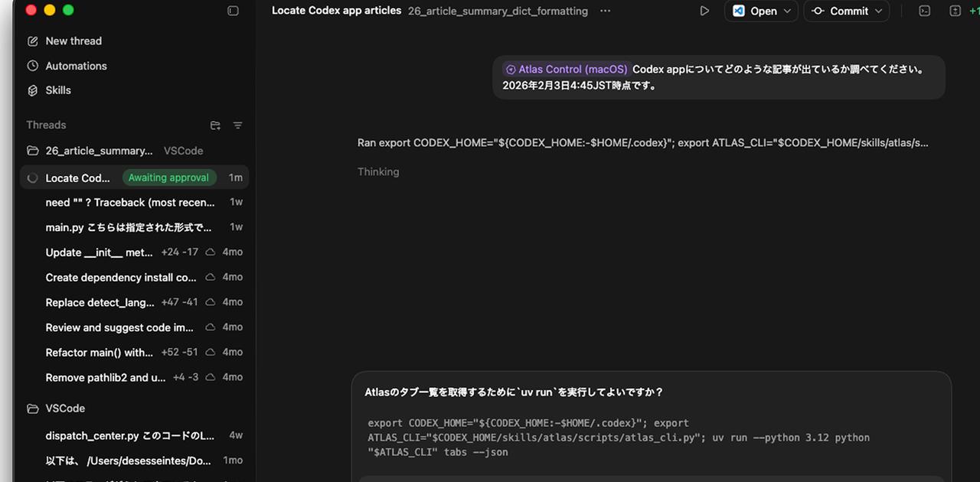The height and width of the screenshot is (482, 980).
Task: Open a new thread tab icon
Action: click(954, 11)
